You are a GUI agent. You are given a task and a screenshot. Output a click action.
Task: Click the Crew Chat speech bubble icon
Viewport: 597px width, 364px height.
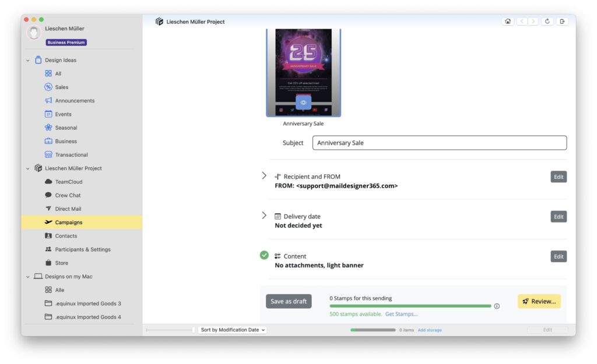48,195
